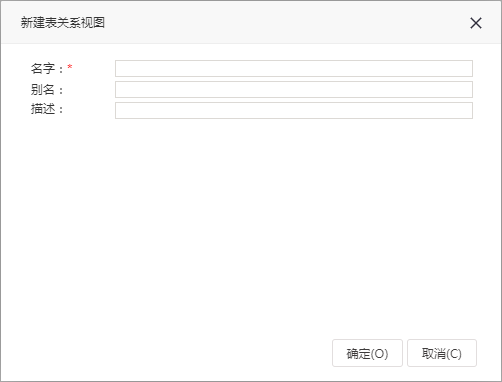The width and height of the screenshot is (502, 382).
Task: Place cursor in the required name field
Action: [x=294, y=68]
